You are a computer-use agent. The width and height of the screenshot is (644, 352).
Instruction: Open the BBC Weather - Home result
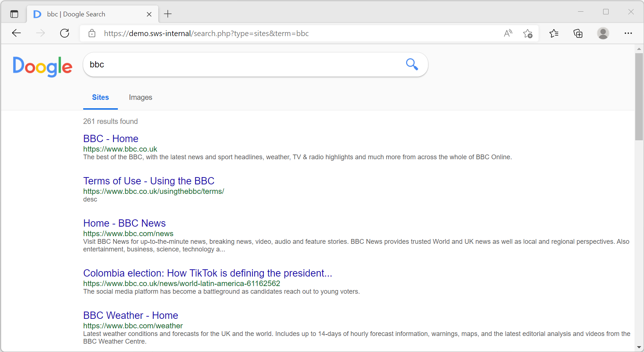tap(131, 316)
